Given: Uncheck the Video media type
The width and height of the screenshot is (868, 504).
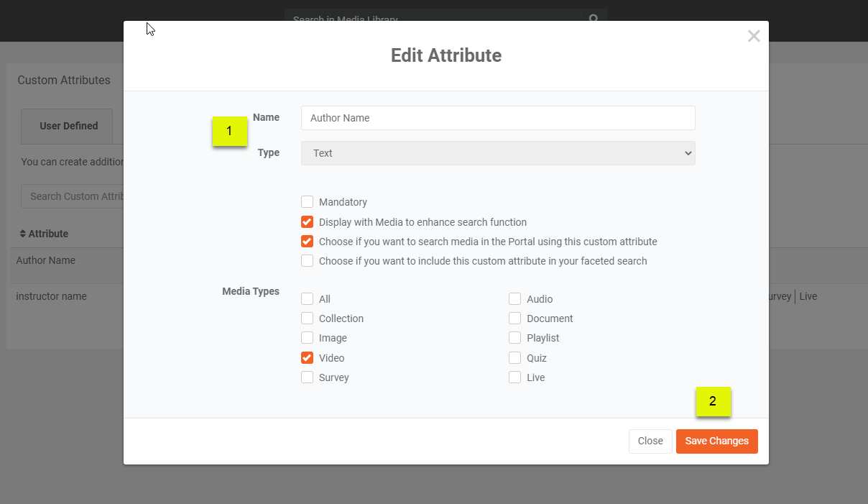Looking at the screenshot, I should point(308,358).
